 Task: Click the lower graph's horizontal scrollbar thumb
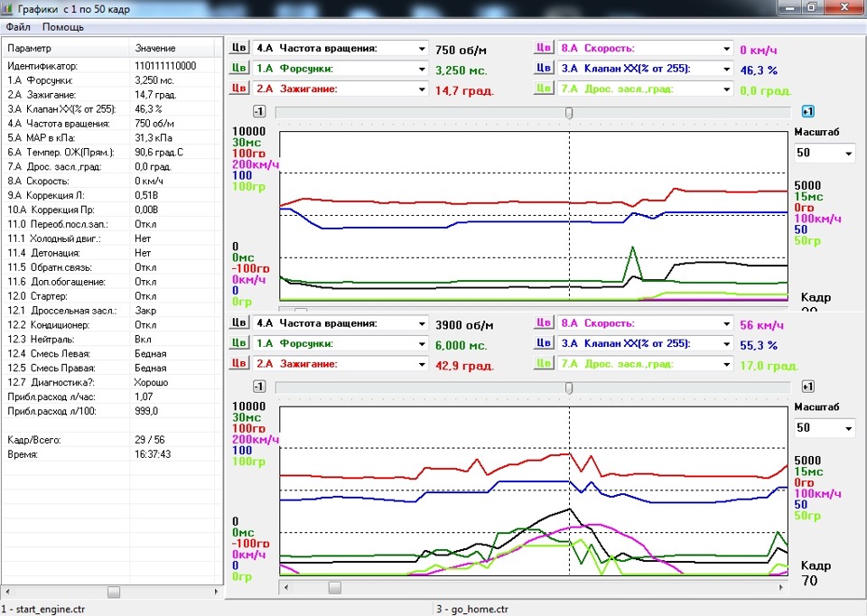coord(334,587)
